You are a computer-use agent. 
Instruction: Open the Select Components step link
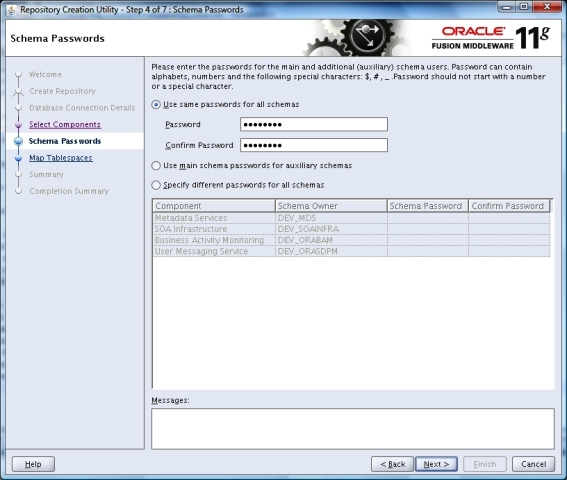(x=65, y=124)
